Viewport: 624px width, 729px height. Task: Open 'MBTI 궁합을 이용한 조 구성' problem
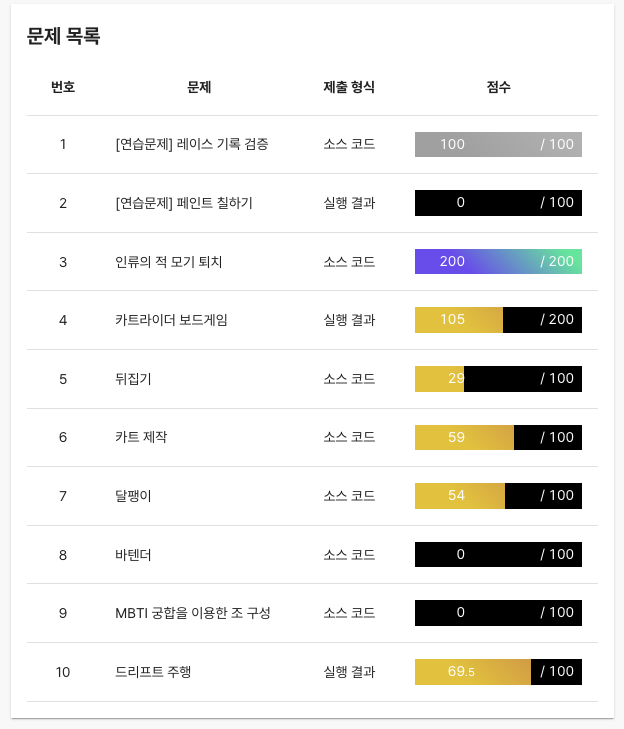(x=193, y=613)
